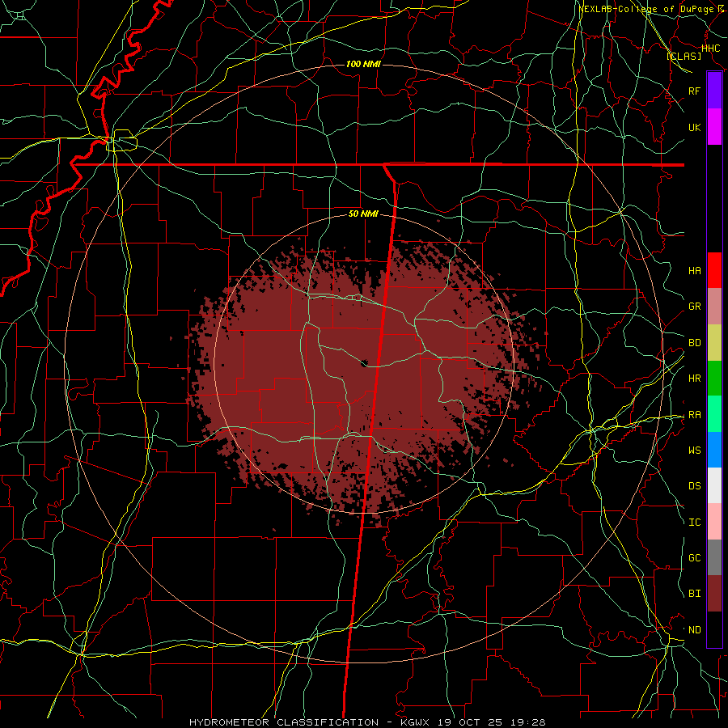Click the [CLAS] label

pyautogui.click(x=684, y=56)
